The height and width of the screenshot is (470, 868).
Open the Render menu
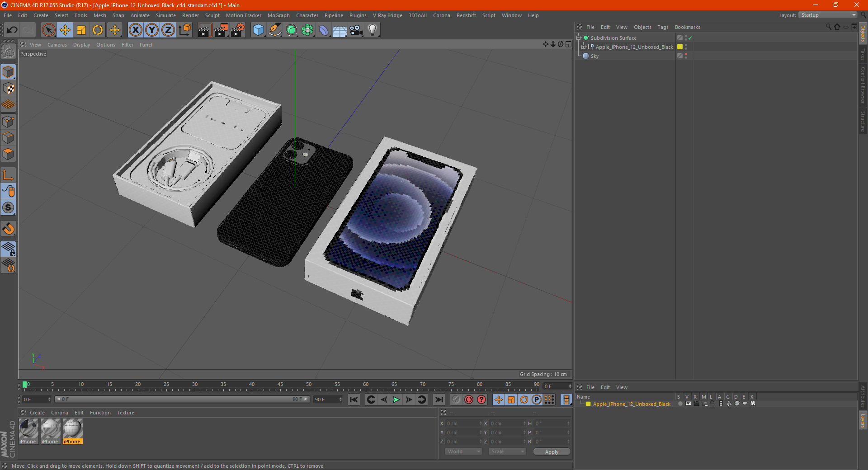[190, 15]
